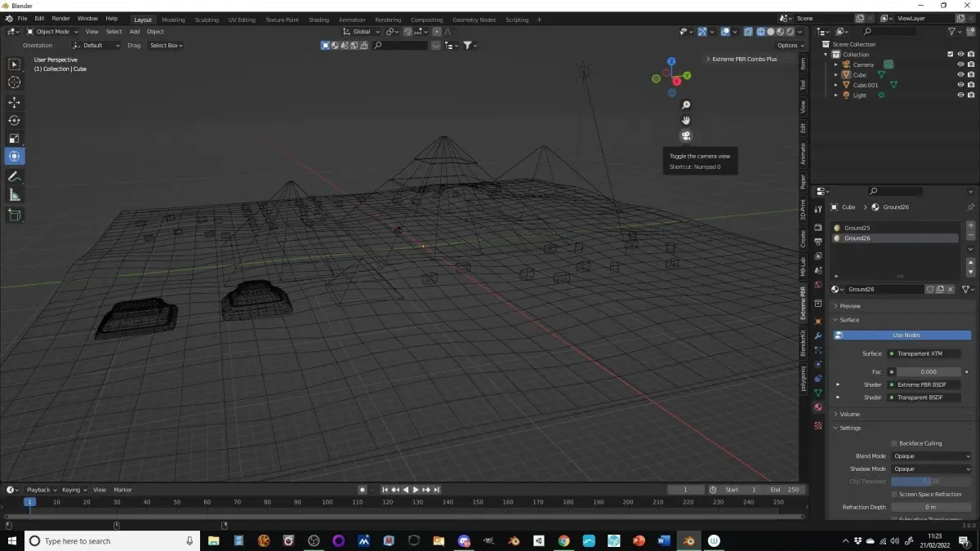Click the Use Nodes button
980x551 pixels.
click(902, 335)
